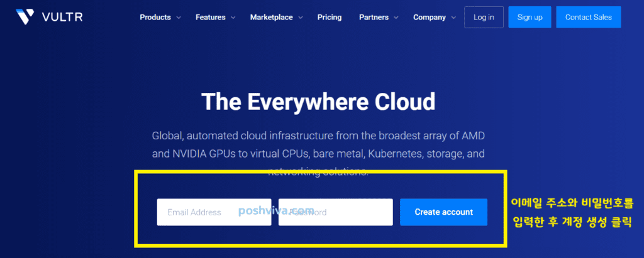
Task: Expand the Company dropdown chevron
Action: [x=453, y=18]
